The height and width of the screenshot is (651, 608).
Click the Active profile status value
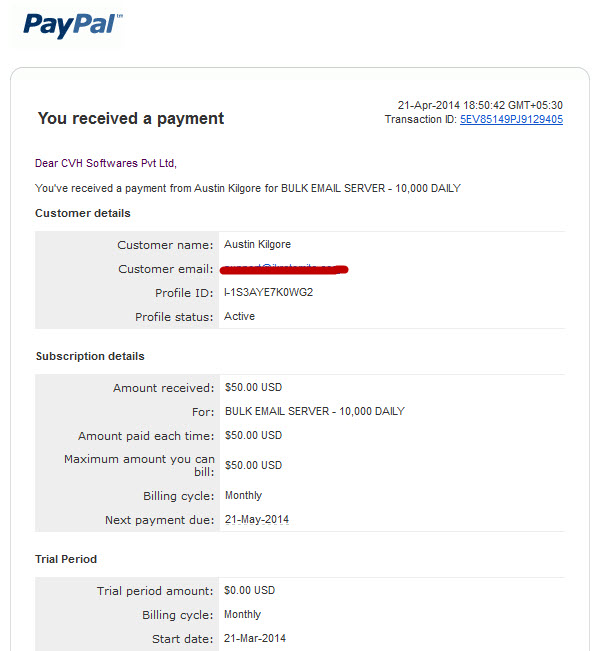(240, 316)
